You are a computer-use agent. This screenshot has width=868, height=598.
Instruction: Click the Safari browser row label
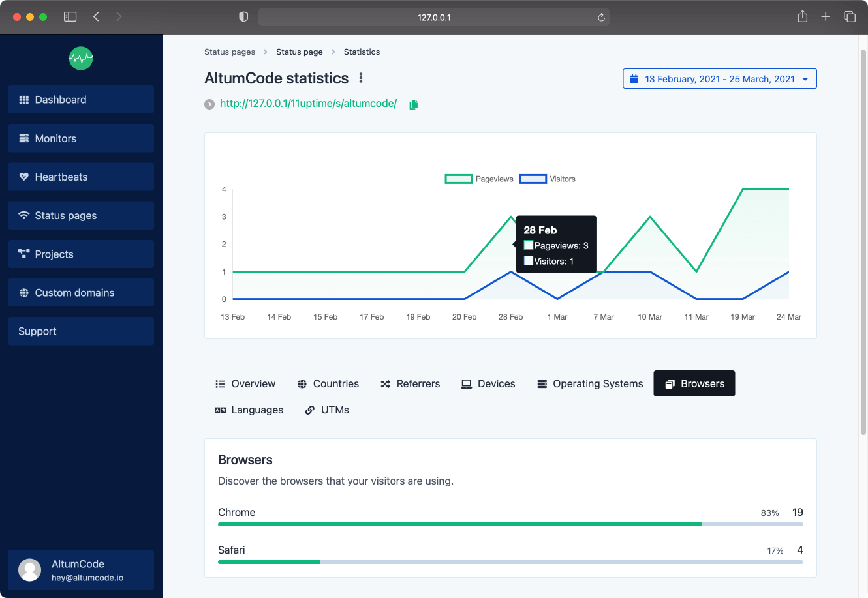point(232,550)
